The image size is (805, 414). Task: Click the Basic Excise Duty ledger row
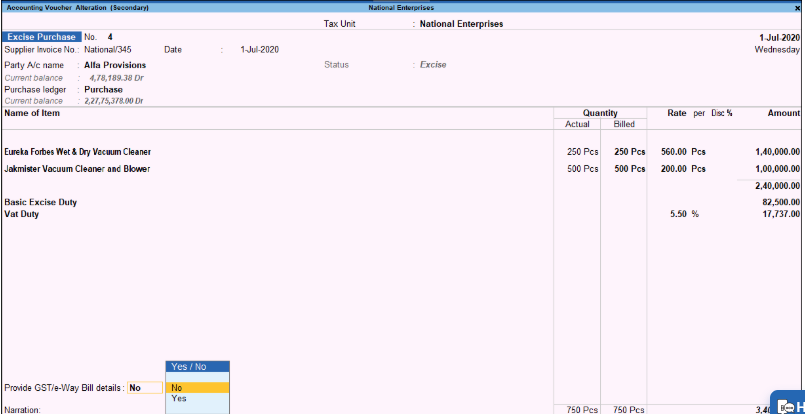tap(41, 202)
